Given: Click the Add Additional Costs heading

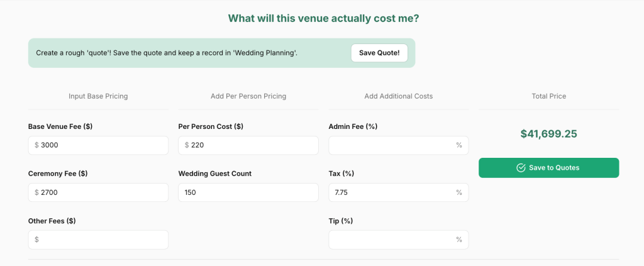Looking at the screenshot, I should [399, 96].
